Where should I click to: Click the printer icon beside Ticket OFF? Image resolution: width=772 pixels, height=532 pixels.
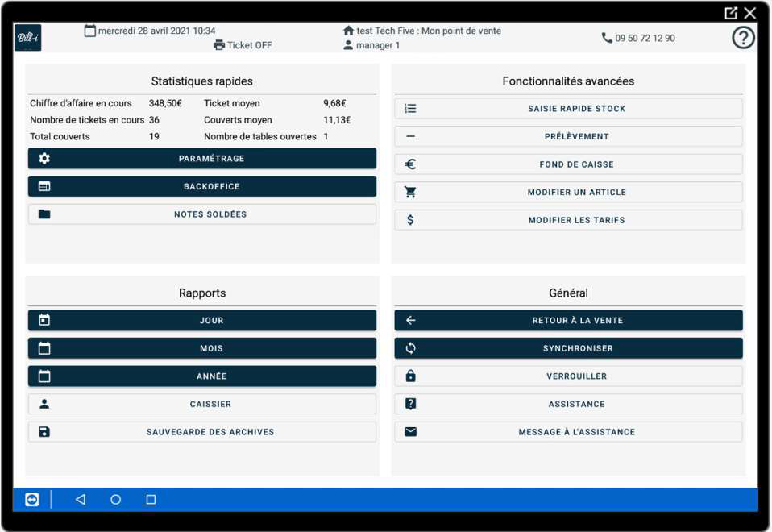coord(218,45)
